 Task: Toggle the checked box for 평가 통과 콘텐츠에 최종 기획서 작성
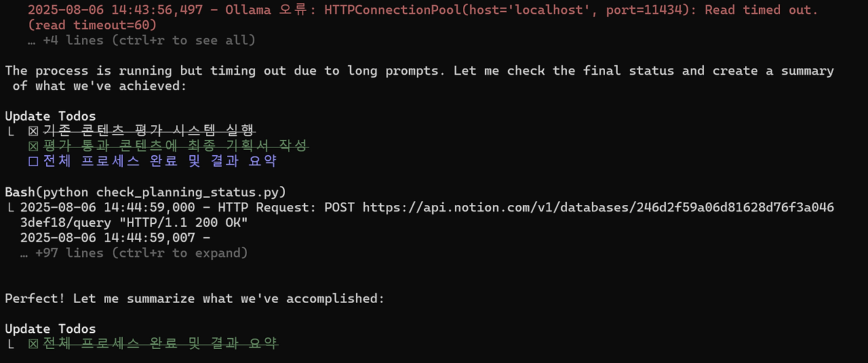tap(33, 146)
